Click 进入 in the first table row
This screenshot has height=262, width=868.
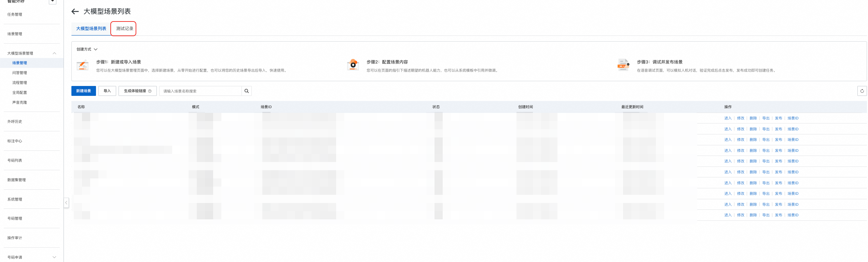click(x=728, y=118)
